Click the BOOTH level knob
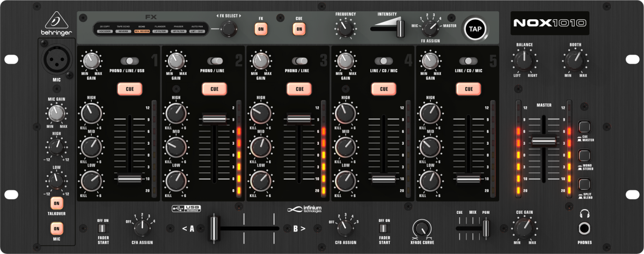Viewport: 644px width, 254px height. (x=575, y=59)
